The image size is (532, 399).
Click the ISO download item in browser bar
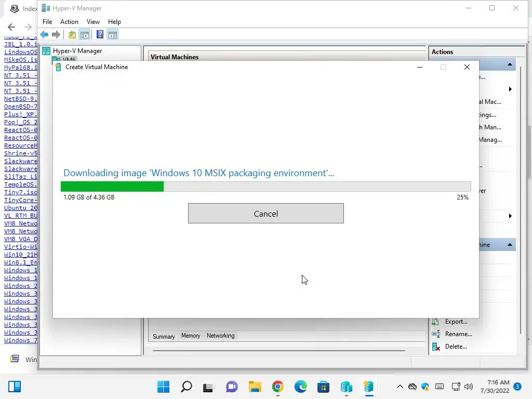(x=23, y=359)
